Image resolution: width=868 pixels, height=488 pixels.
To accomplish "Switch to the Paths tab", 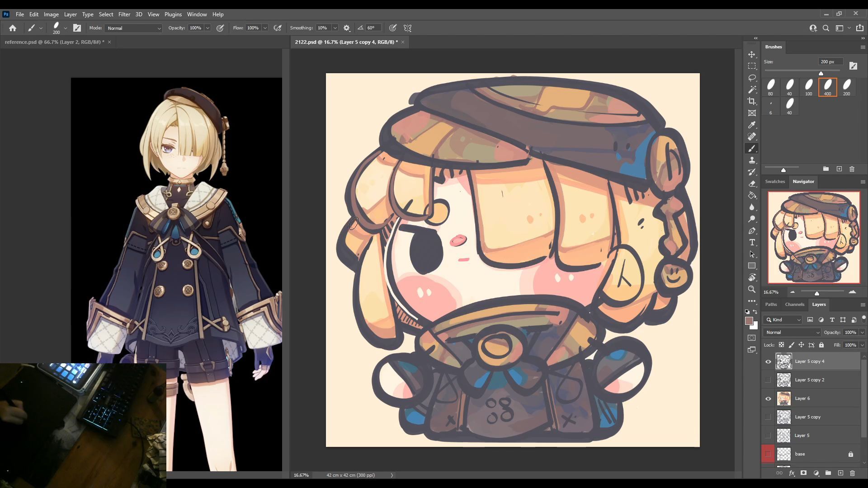I will [771, 305].
